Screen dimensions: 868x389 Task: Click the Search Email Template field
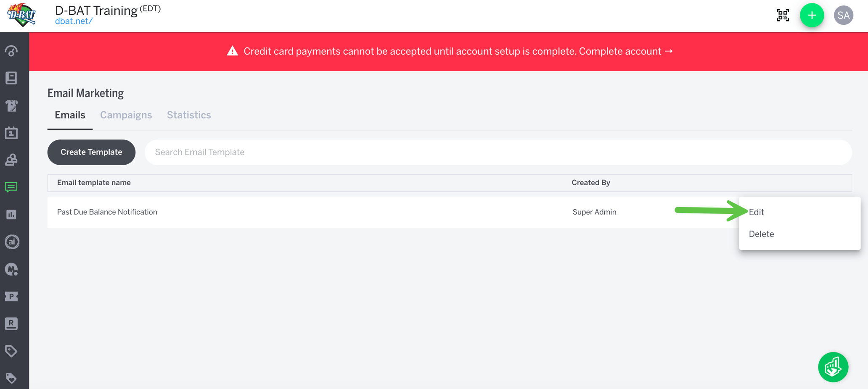(294, 152)
